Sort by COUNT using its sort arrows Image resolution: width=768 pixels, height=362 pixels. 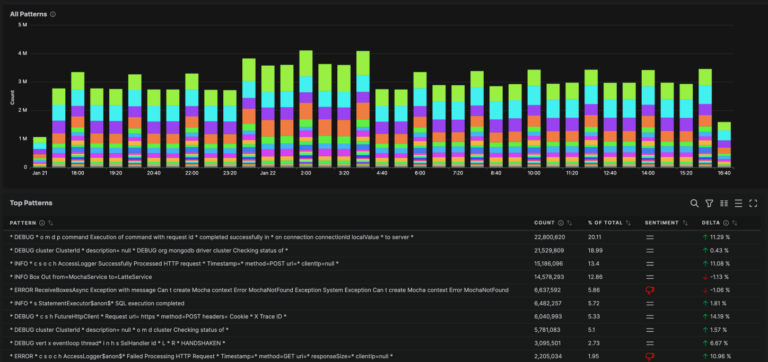pos(569,223)
